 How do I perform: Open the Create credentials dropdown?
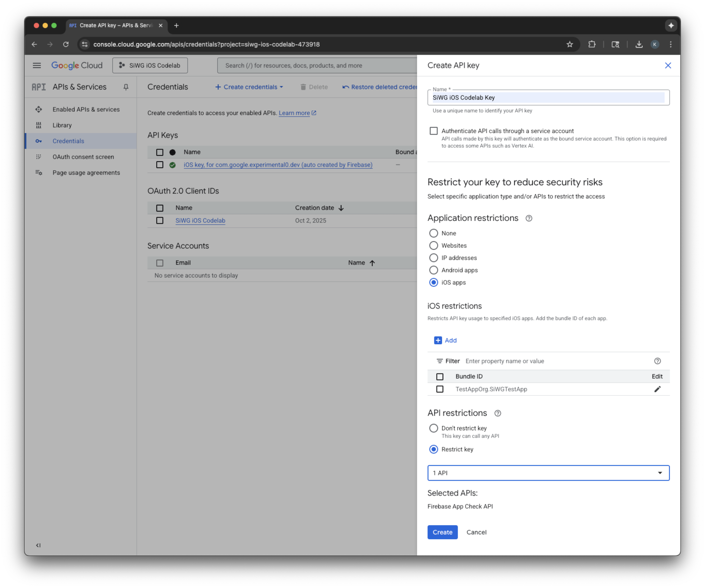tap(249, 87)
